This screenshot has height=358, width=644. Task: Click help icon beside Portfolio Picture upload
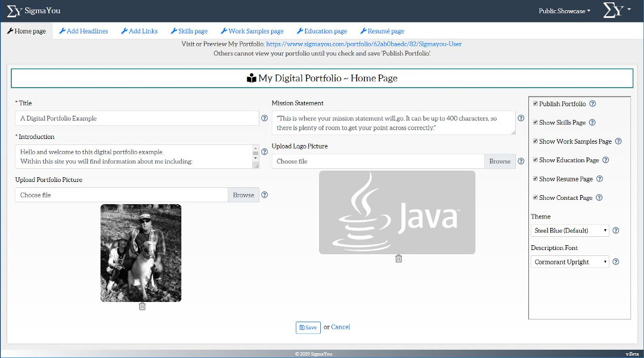pyautogui.click(x=265, y=195)
